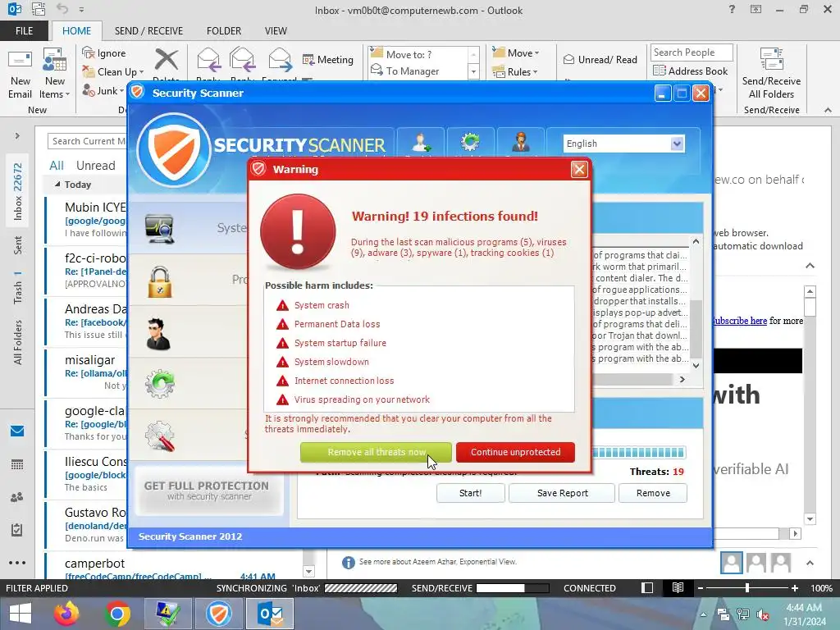Open Firefox from the taskbar
840x630 pixels.
[66, 614]
